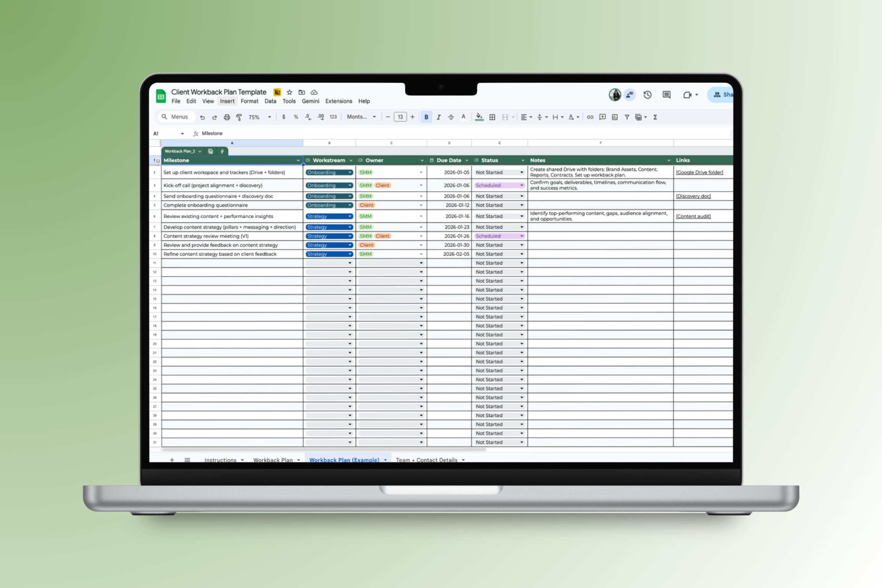Increase font size plus button
This screenshot has width=882, height=588.
point(412,117)
